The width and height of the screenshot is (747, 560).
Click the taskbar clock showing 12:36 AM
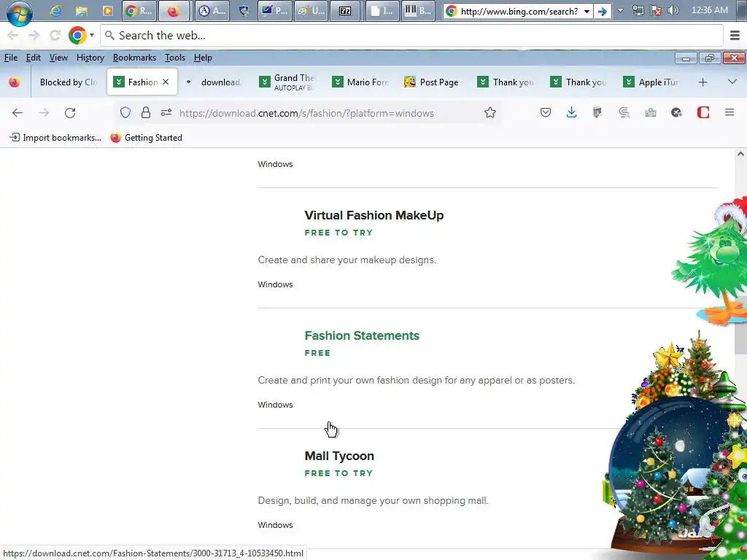tap(709, 10)
